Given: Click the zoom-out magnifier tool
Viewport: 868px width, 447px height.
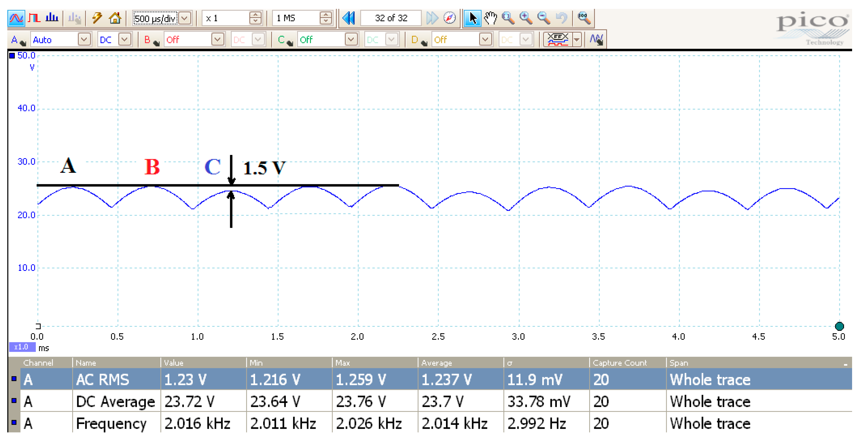Looking at the screenshot, I should pos(543,18).
